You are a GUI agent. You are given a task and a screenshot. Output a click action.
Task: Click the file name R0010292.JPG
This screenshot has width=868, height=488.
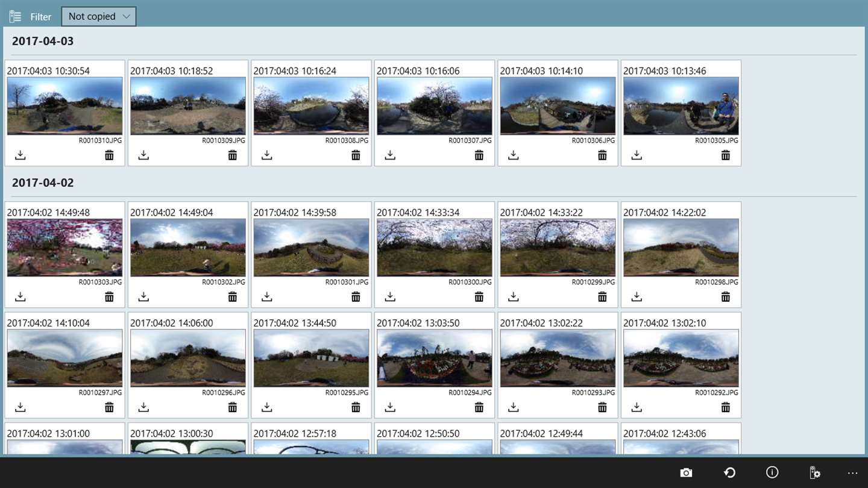click(717, 392)
